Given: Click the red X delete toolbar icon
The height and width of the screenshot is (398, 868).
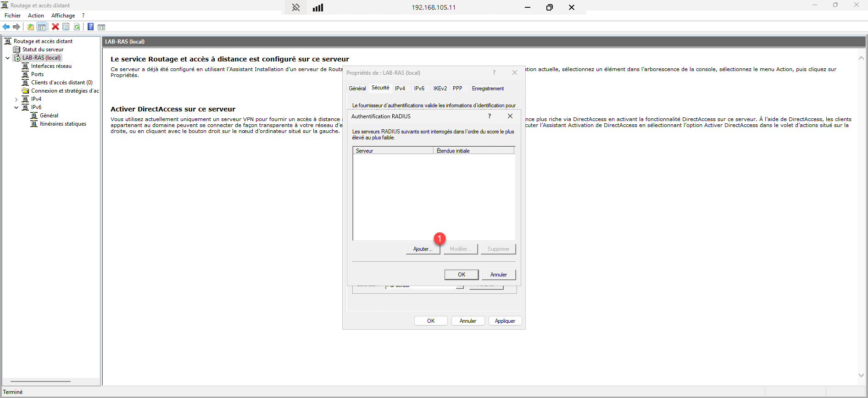Looking at the screenshot, I should pos(56,27).
